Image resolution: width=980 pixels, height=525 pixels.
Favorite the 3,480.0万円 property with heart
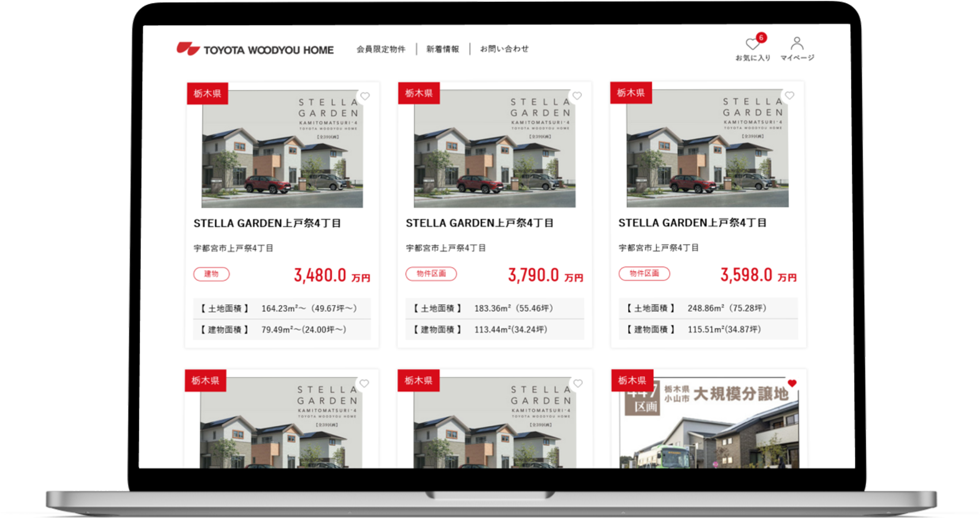tap(365, 96)
